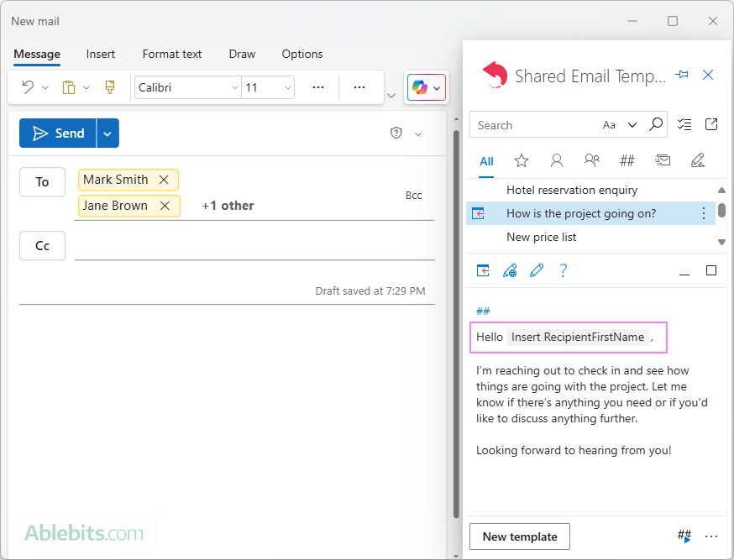The width and height of the screenshot is (734, 560).
Task: Show team templates people icon
Action: [592, 161]
